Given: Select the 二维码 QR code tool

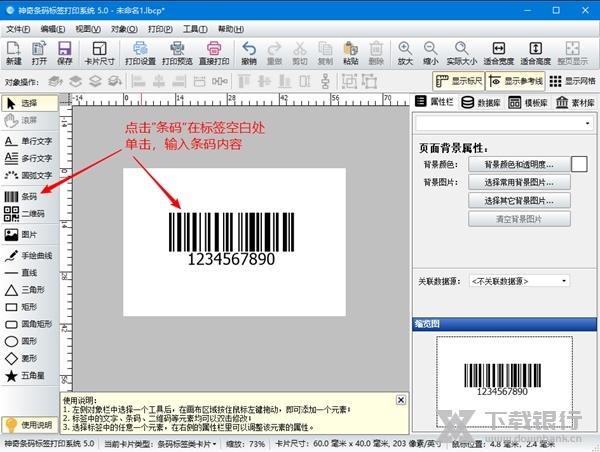Looking at the screenshot, I should click(30, 214).
